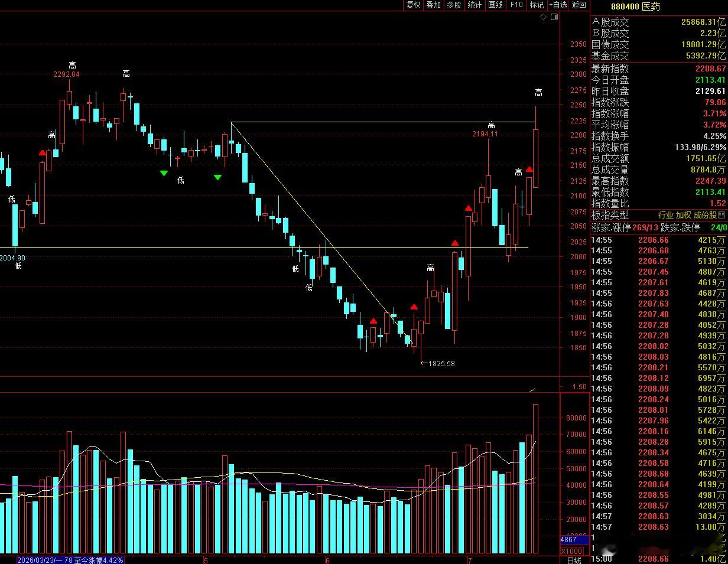Click the 日线 period selector
The width and height of the screenshot is (728, 564).
[x=574, y=560]
